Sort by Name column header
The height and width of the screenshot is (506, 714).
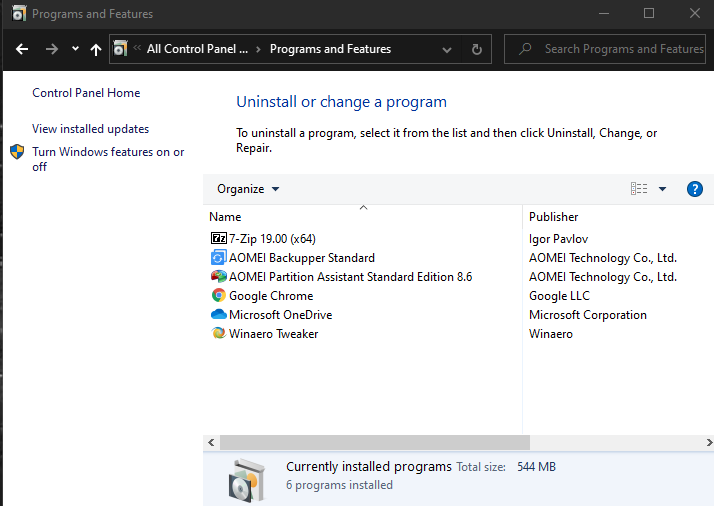point(225,217)
